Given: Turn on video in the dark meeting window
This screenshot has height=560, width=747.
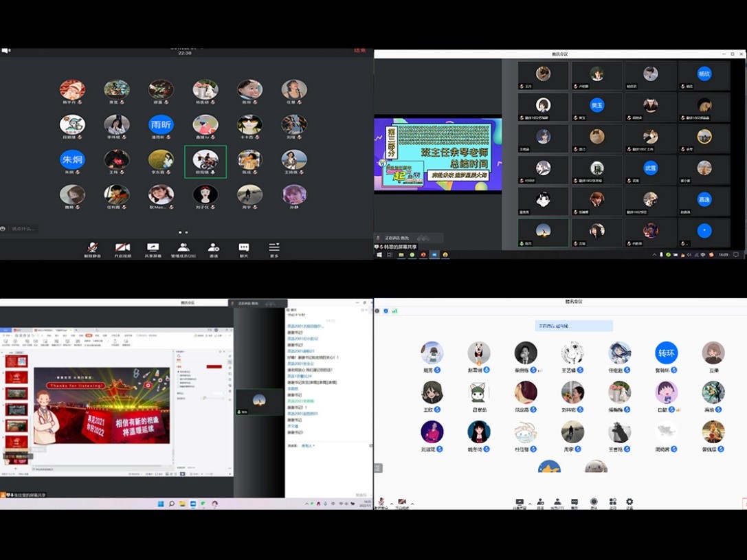Looking at the screenshot, I should click(122, 248).
